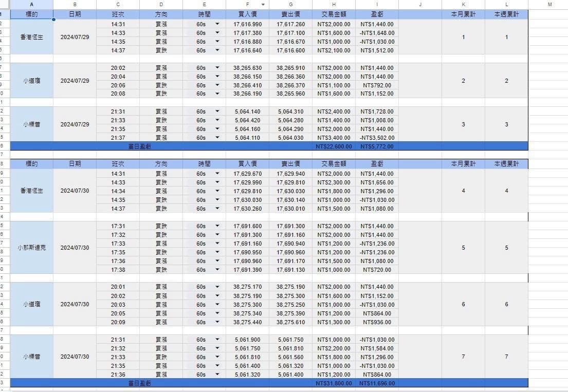Image resolution: width=568 pixels, height=392 pixels.
Task: Select the profit cell NT$1,584.00
Action: [x=377, y=348]
